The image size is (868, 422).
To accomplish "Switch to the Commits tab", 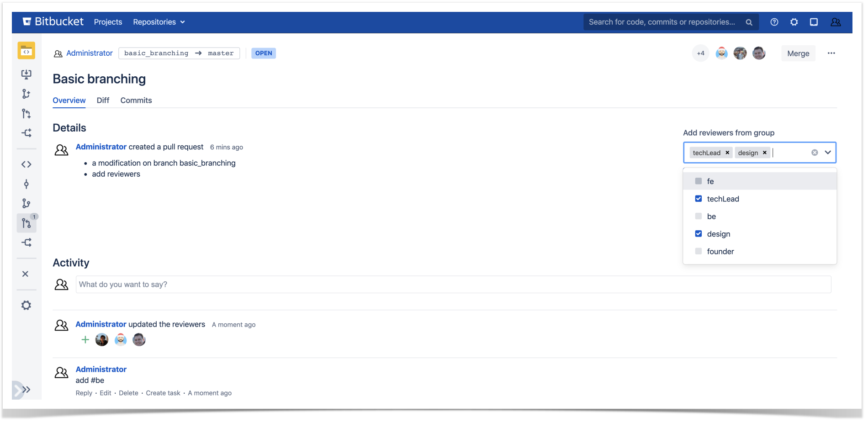I will point(136,100).
